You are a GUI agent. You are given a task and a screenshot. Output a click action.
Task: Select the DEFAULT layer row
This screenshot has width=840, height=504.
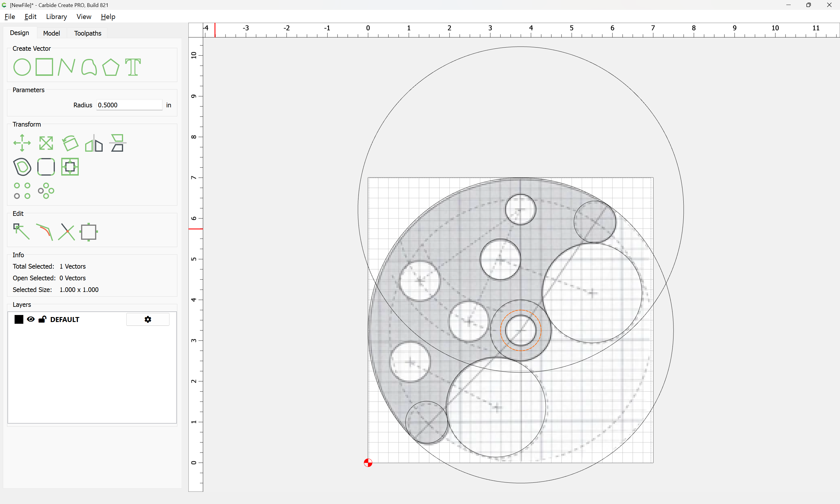pos(92,319)
